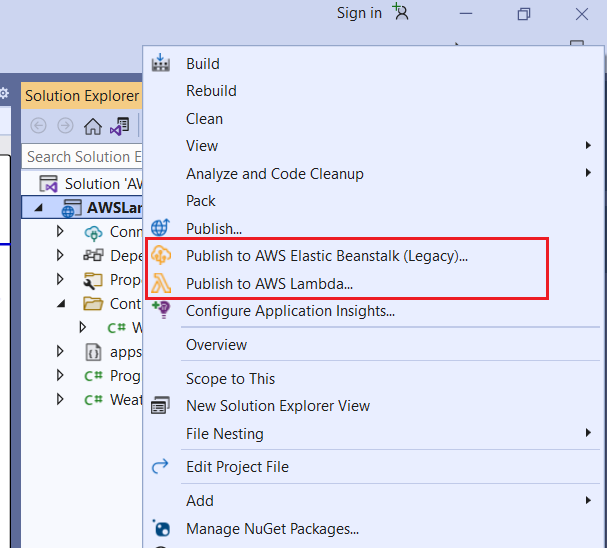This screenshot has height=548, width=607.
Task: Click the Manage NuGet Packages icon
Action: (x=161, y=528)
